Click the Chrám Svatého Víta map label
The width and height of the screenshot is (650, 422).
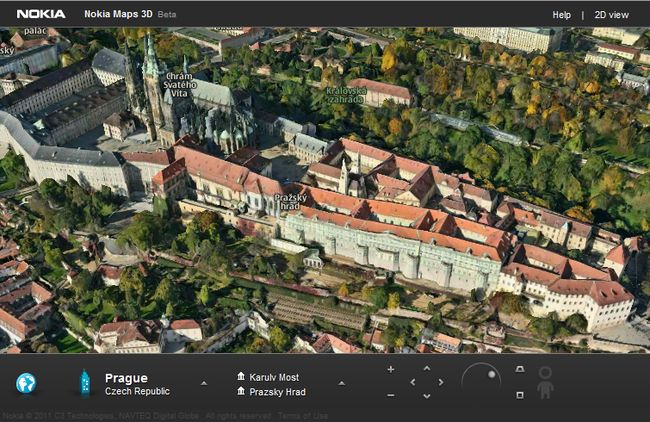tap(179, 85)
